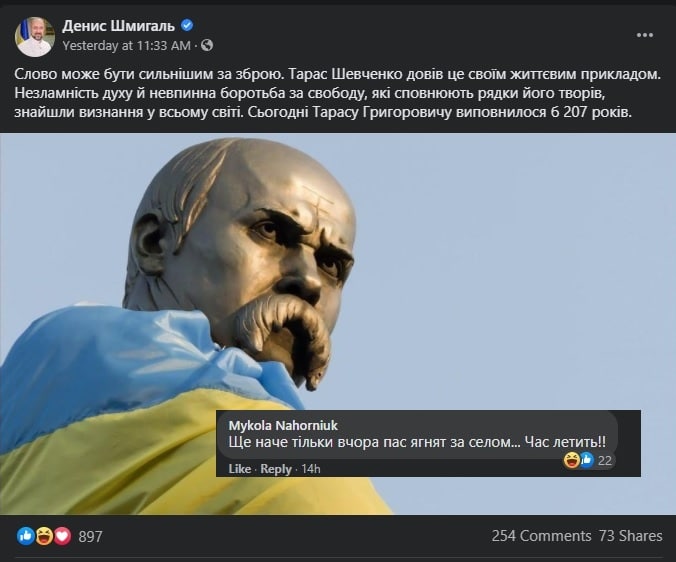
Task: Reply to the Mykola Nahorniuk comment
Action: pos(276,468)
